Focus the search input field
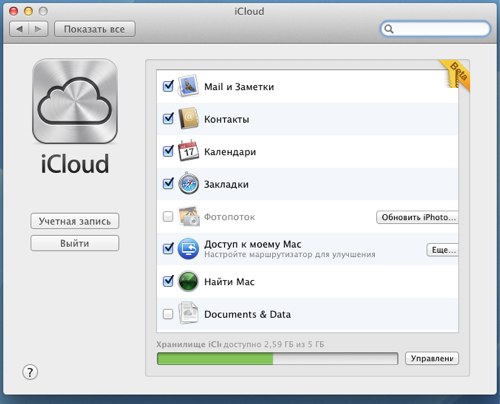500x404 pixels. pos(435,29)
